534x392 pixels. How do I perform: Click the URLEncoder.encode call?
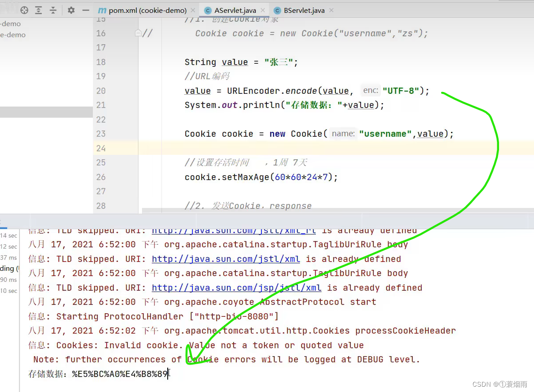(272, 91)
